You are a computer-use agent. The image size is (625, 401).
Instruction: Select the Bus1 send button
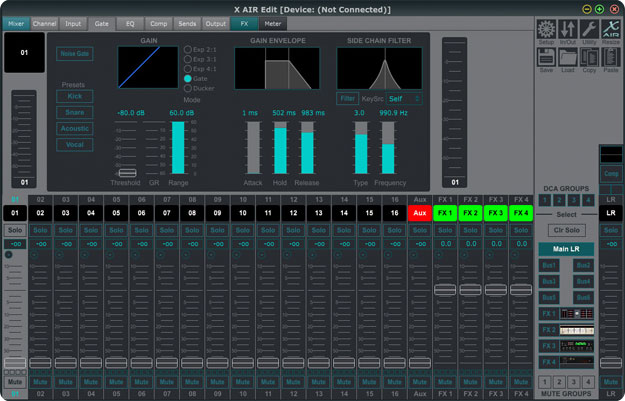pos(549,265)
